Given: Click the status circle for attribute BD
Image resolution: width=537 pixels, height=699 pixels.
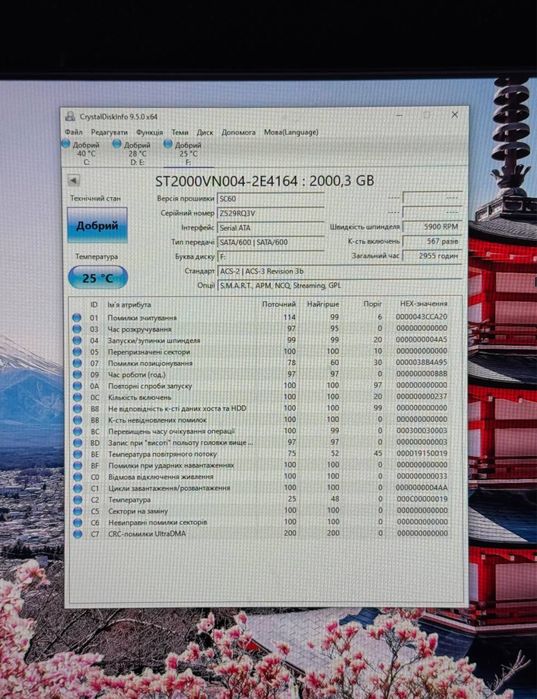Looking at the screenshot, I should click(78, 443).
